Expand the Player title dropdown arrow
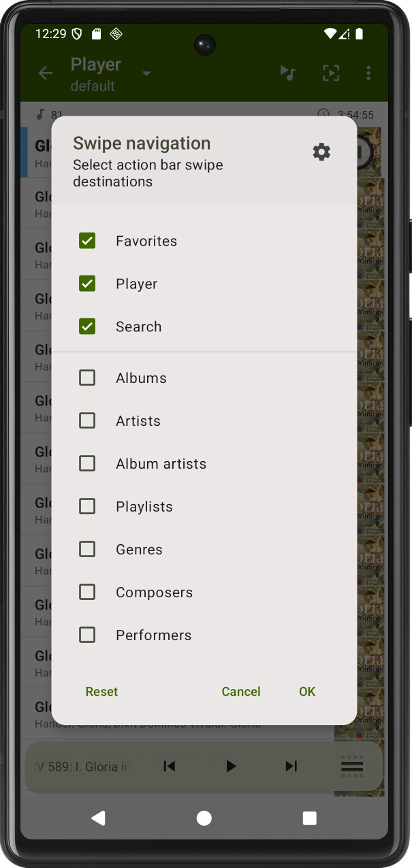 pyautogui.click(x=146, y=73)
